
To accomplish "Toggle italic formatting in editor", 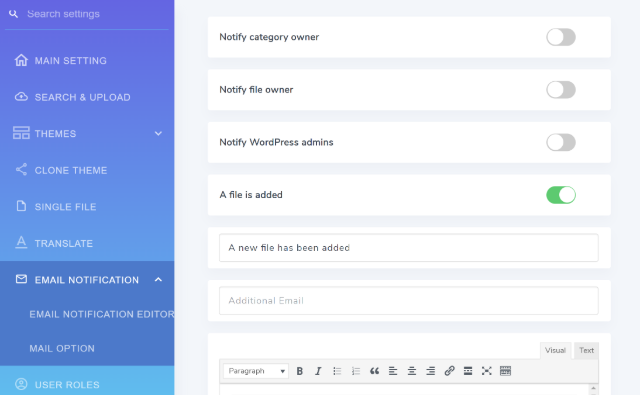I will tap(318, 371).
